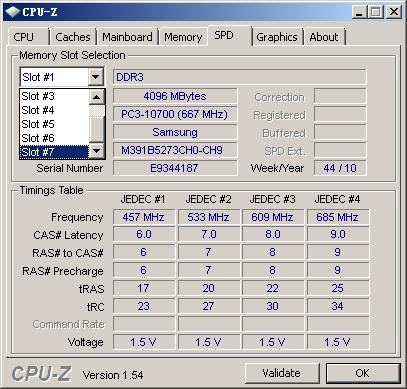Show the About tab
The image size is (407, 389).
click(x=324, y=37)
